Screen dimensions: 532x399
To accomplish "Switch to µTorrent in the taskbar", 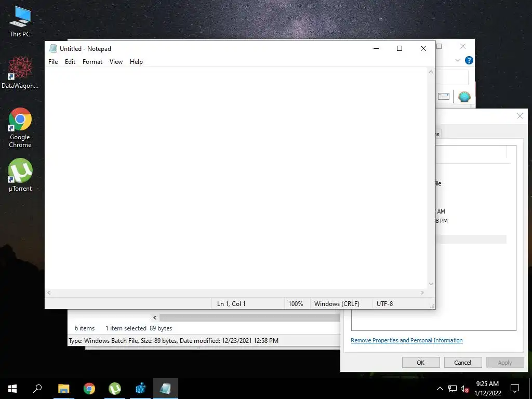I will [115, 389].
